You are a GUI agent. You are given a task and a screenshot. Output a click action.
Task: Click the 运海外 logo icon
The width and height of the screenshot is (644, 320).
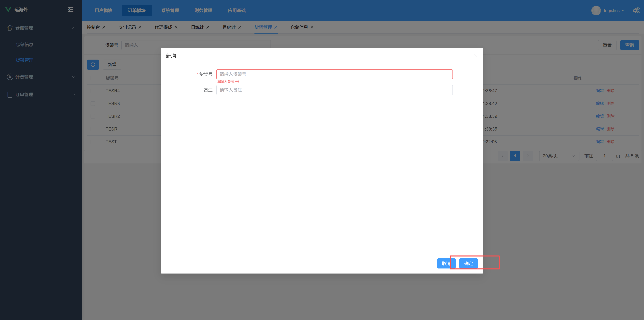tap(8, 10)
